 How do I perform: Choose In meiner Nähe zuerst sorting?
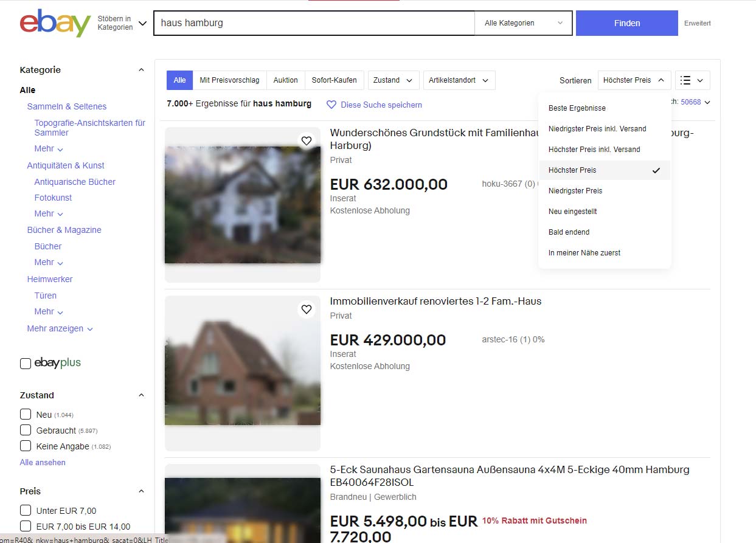tap(605, 253)
